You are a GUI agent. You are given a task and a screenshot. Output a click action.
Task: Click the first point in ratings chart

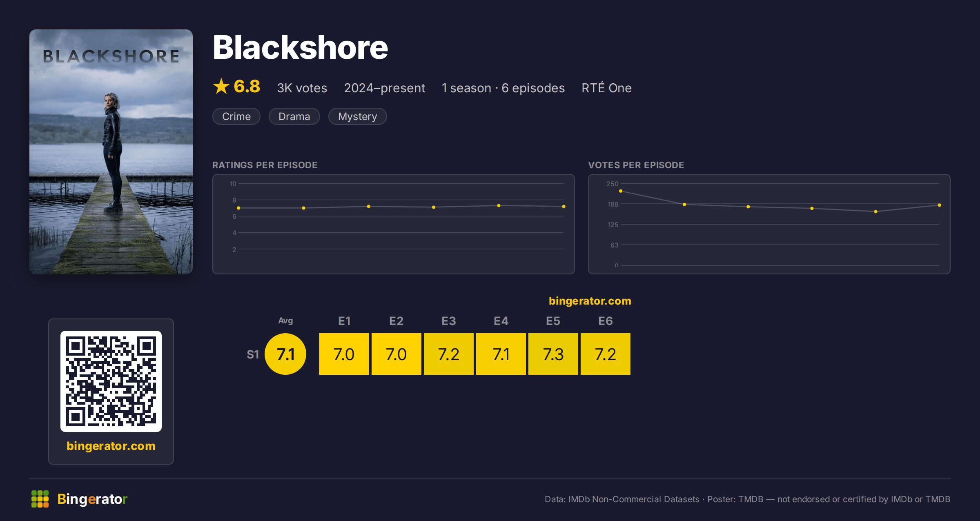click(238, 208)
